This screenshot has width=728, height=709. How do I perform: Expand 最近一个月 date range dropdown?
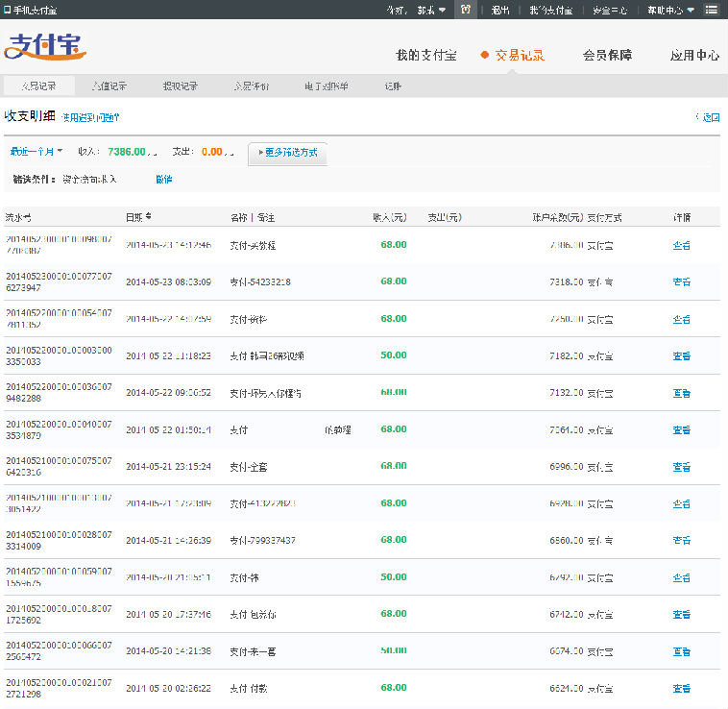coord(36,152)
